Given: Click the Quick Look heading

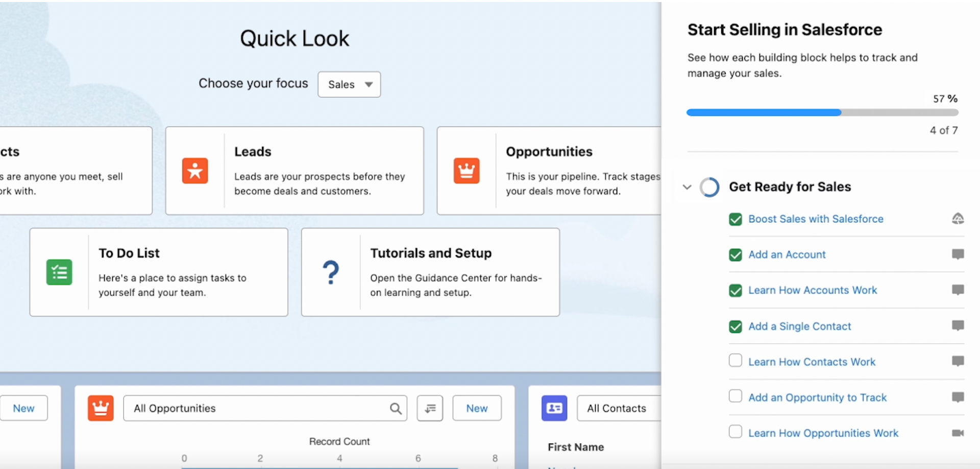Looking at the screenshot, I should pyautogui.click(x=295, y=38).
